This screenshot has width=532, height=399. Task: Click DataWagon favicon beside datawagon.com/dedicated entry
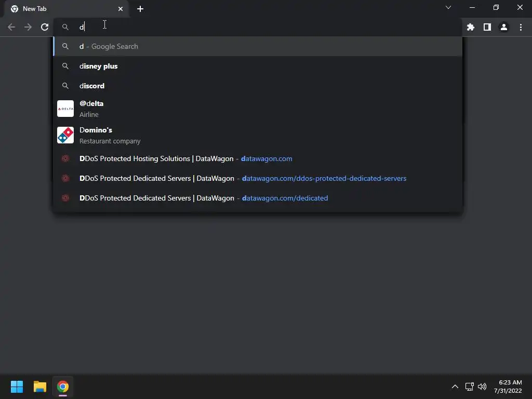pos(65,198)
